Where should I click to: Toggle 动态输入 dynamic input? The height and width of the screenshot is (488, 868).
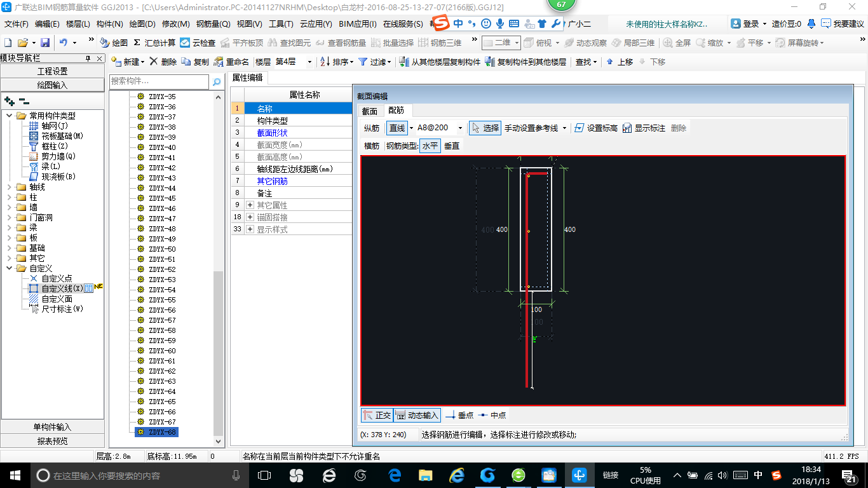pyautogui.click(x=417, y=415)
